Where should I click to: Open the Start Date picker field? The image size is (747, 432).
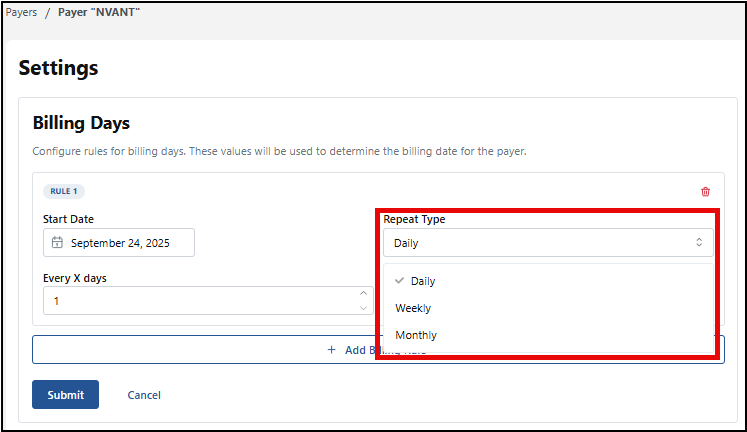point(119,243)
